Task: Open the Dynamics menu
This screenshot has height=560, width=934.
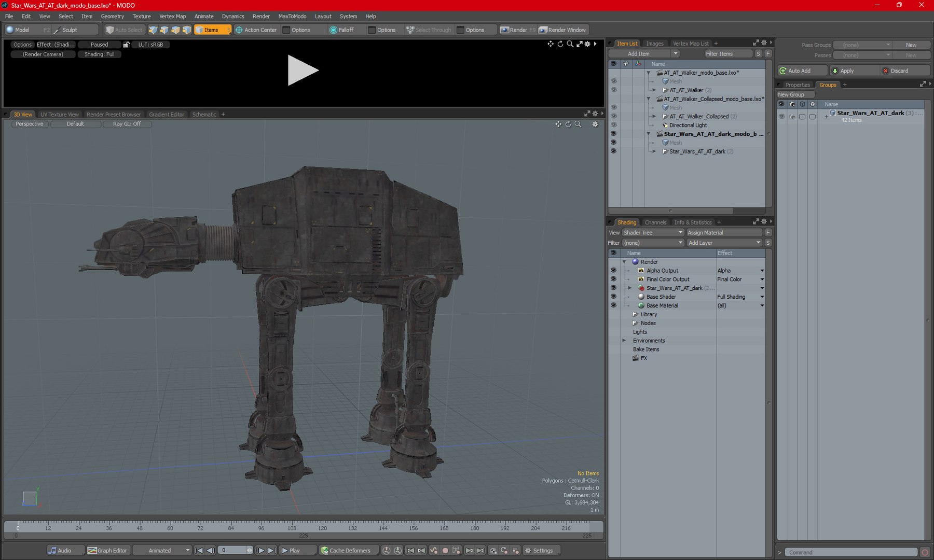Action: click(233, 17)
